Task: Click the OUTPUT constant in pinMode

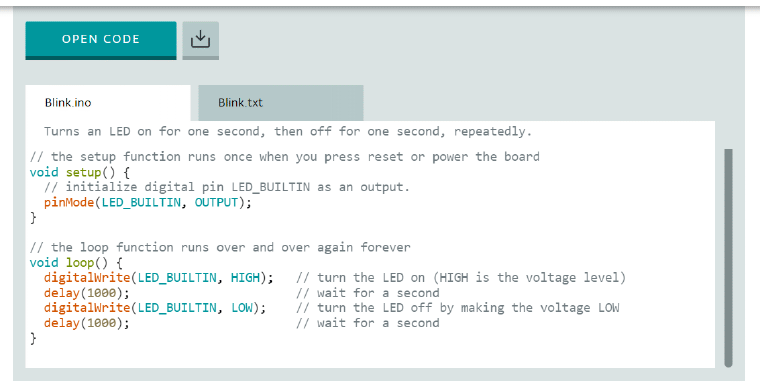Action: 216,202
